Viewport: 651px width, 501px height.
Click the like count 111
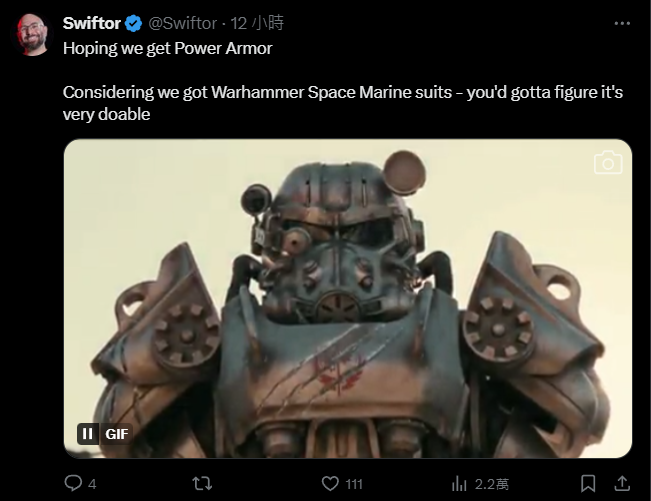pos(353,484)
